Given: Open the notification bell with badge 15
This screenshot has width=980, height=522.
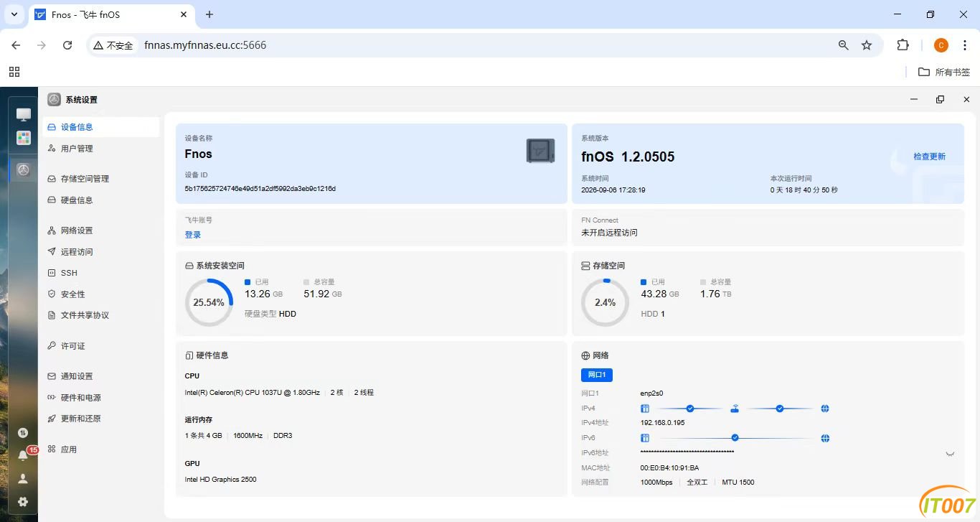Looking at the screenshot, I should (x=24, y=455).
